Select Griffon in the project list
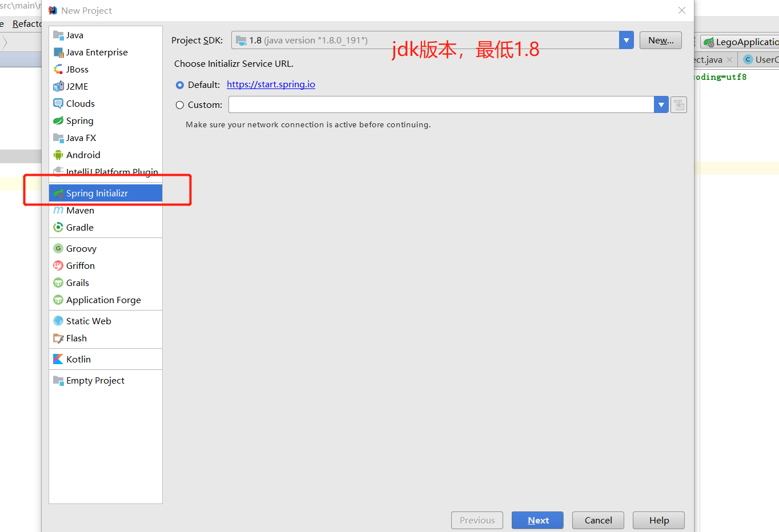This screenshot has height=532, width=779. [81, 266]
